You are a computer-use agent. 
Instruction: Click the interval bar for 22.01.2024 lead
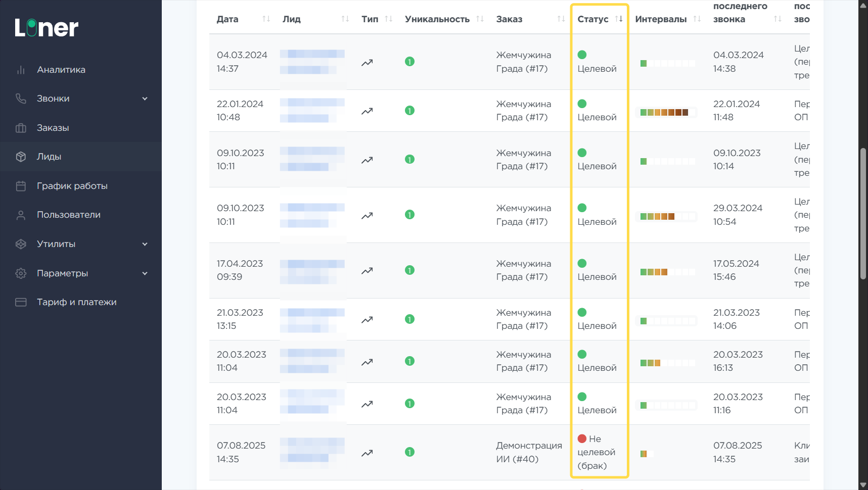[x=664, y=112]
